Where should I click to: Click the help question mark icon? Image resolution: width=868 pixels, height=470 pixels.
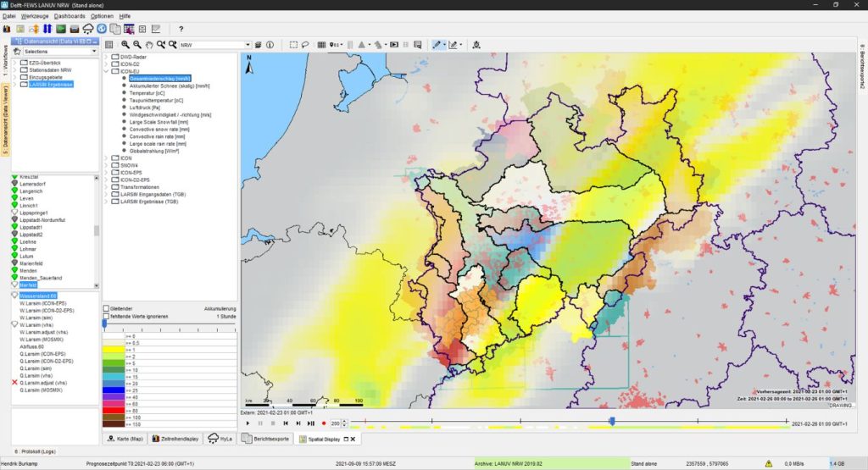181,30
